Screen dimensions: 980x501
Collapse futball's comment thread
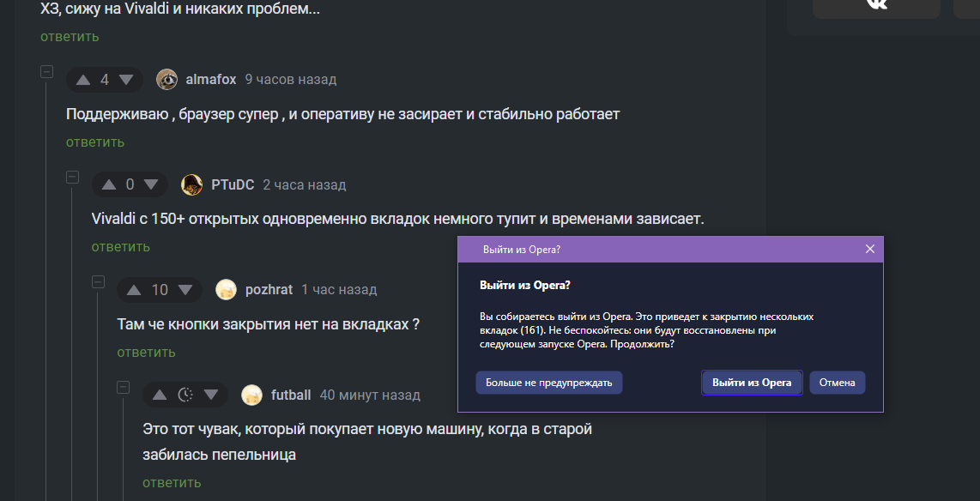(124, 387)
